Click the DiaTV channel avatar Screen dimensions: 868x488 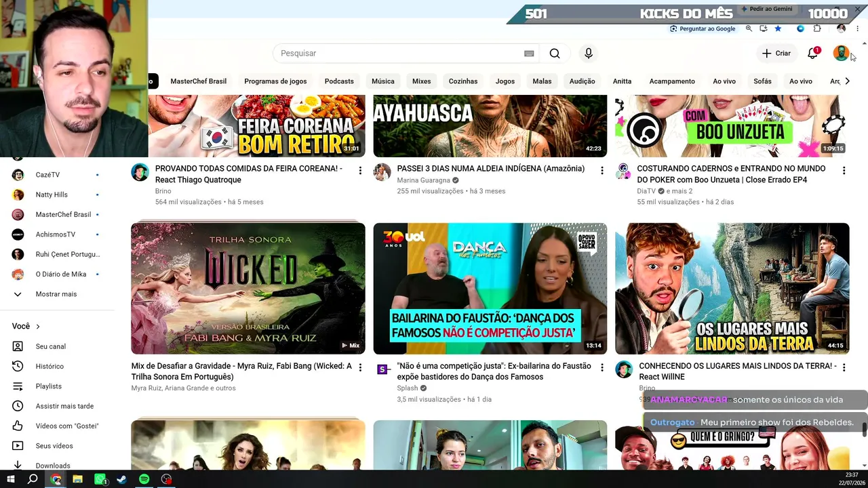tap(624, 171)
